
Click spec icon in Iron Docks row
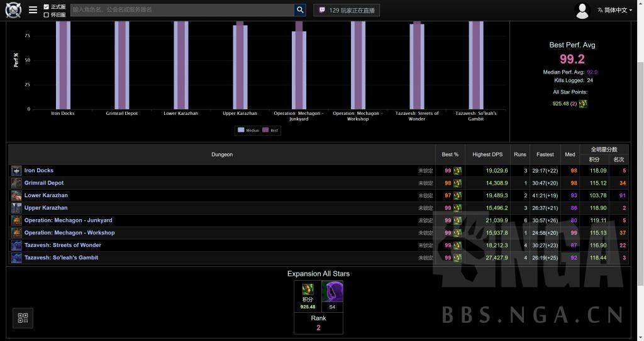[458, 171]
